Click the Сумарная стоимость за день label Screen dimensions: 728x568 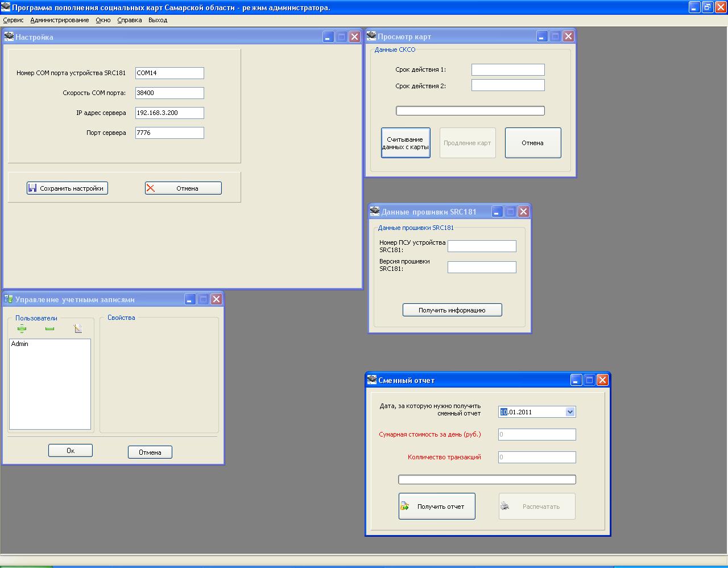click(430, 434)
